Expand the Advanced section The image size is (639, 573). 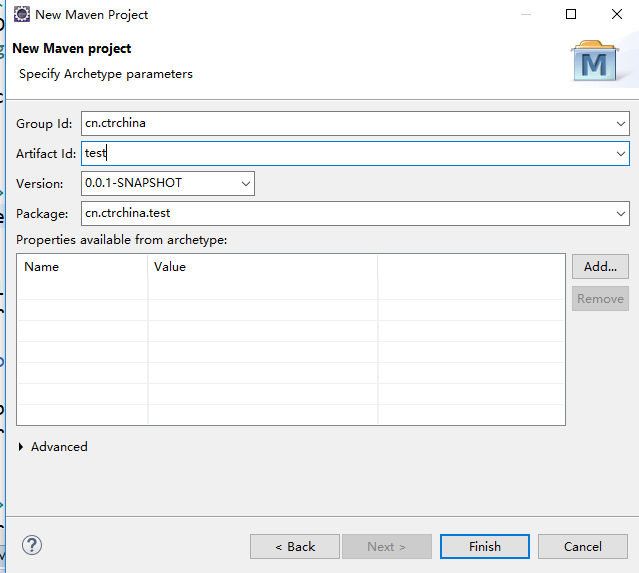pos(21,447)
